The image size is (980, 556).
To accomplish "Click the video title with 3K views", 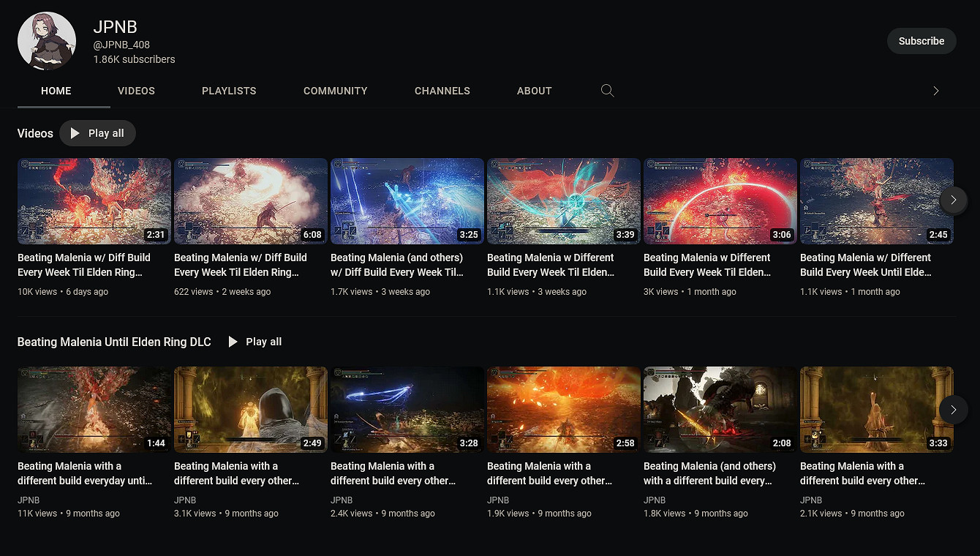I will coord(706,265).
